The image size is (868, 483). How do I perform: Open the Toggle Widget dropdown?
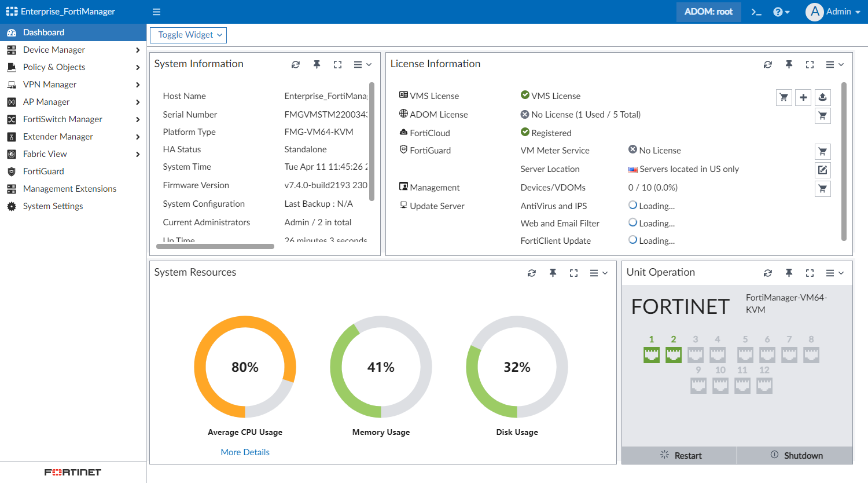coord(188,35)
